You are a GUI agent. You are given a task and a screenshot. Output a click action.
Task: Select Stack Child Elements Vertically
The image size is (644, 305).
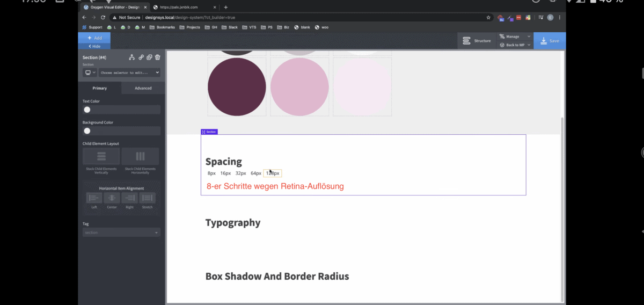(x=101, y=156)
